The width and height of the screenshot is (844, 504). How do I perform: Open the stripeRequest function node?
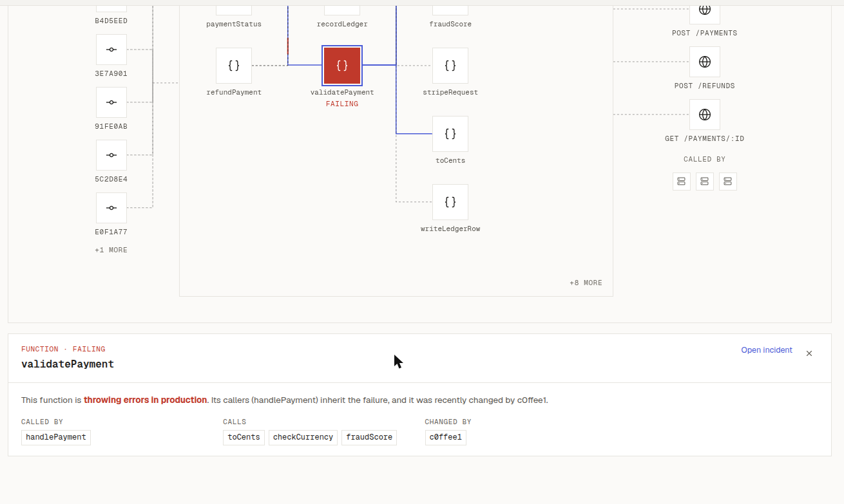pyautogui.click(x=450, y=66)
